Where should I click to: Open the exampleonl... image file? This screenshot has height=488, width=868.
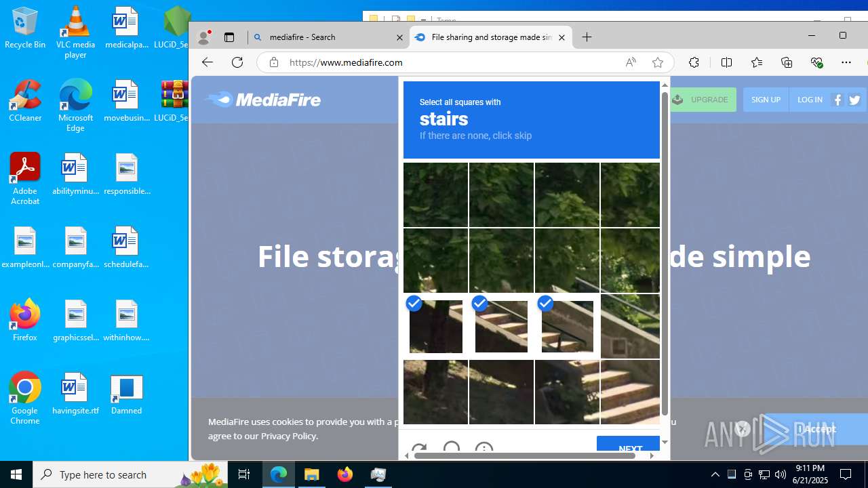[x=25, y=248]
